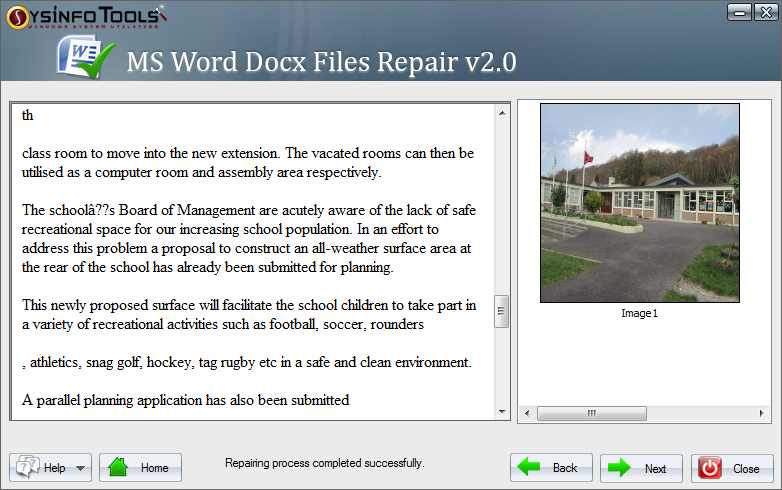Open the Help button
The image size is (782, 490).
(x=50, y=468)
